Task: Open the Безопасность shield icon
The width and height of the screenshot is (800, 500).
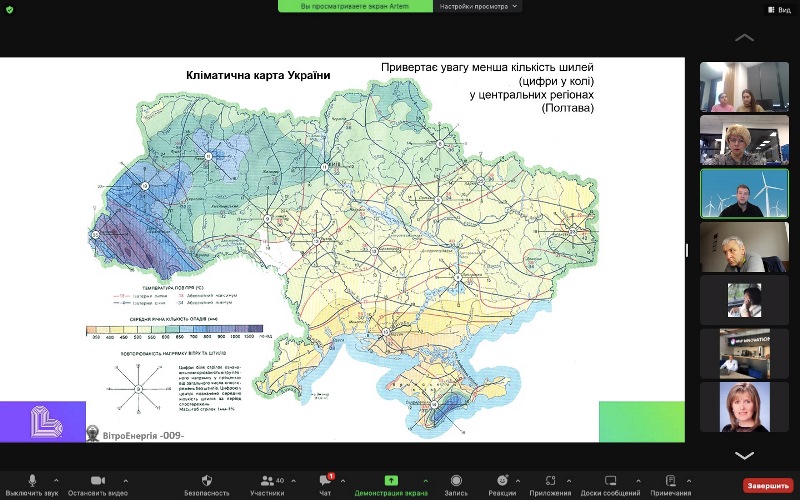Action: (207, 481)
